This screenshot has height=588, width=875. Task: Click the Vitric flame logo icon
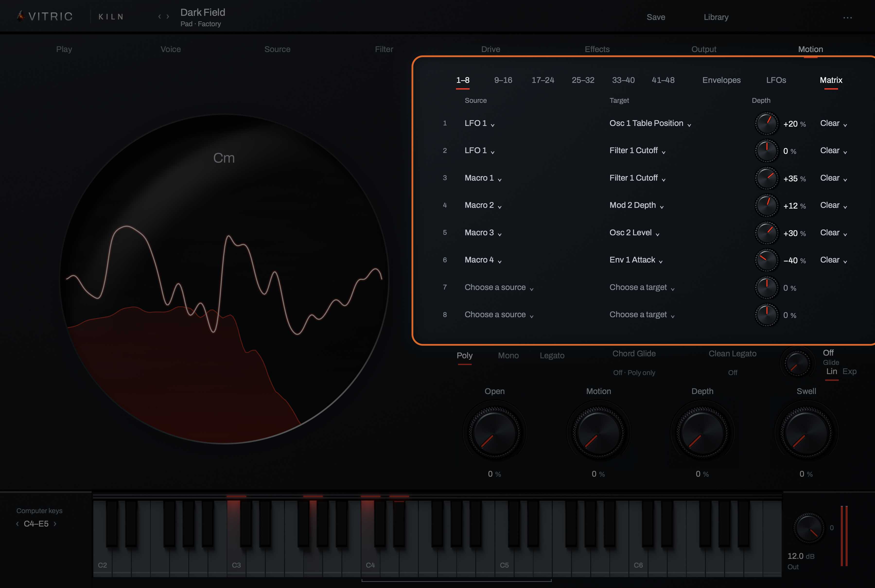pyautogui.click(x=21, y=16)
